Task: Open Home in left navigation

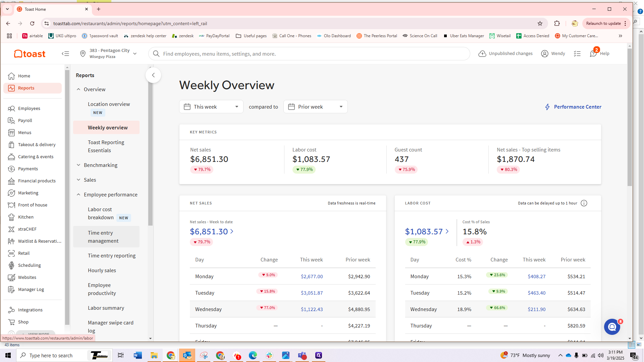Action: 33,76
